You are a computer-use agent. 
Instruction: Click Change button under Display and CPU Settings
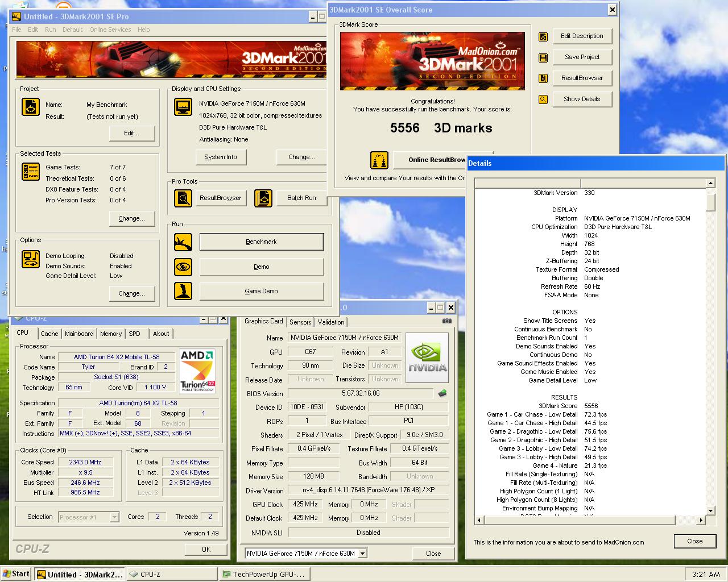click(x=301, y=157)
